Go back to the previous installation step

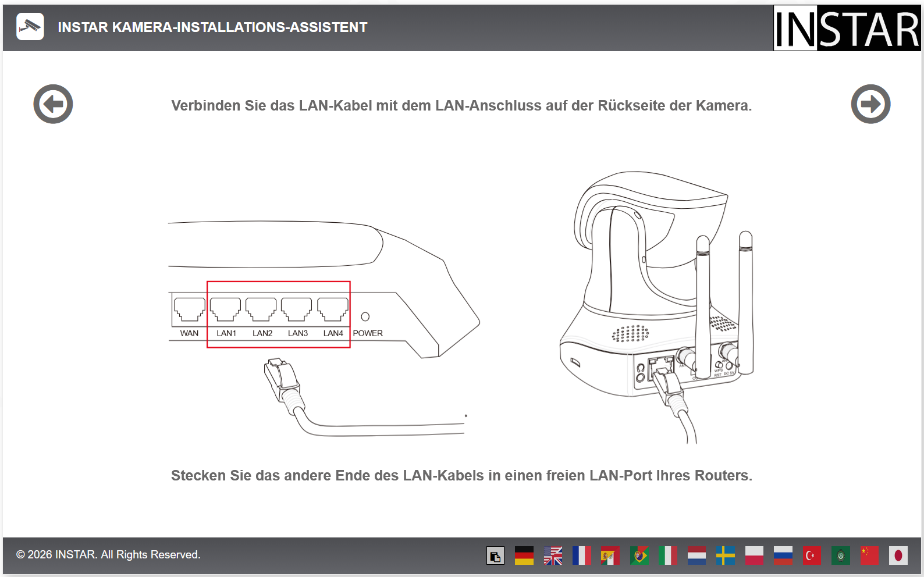tap(53, 104)
